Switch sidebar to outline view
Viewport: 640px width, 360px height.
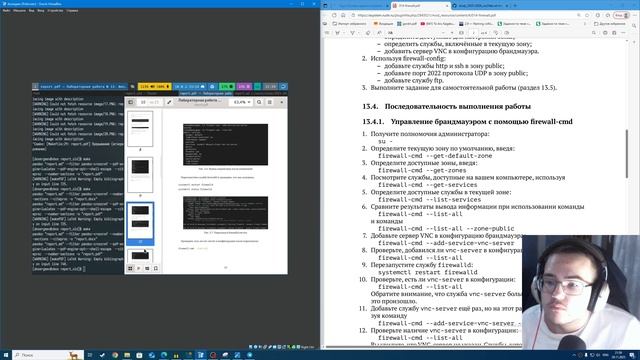[139, 268]
